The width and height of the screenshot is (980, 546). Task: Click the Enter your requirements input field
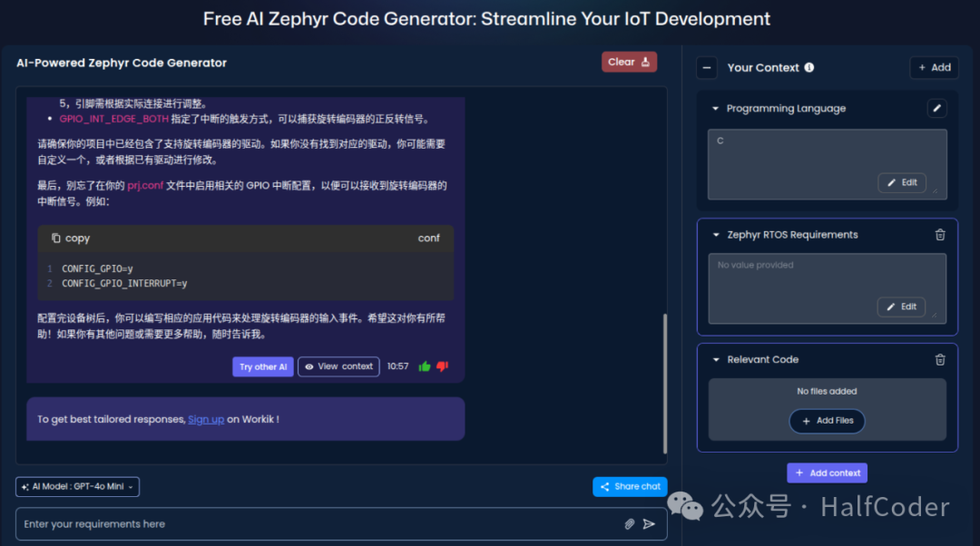(318, 524)
